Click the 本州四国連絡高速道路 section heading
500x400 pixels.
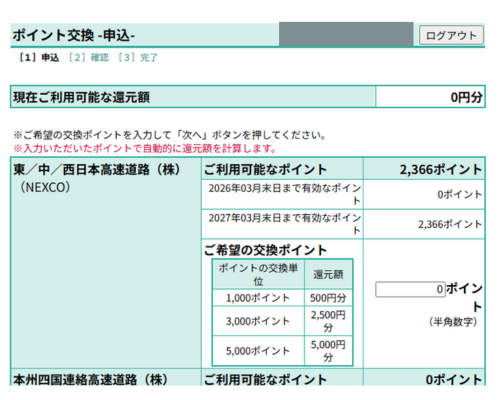(90, 380)
